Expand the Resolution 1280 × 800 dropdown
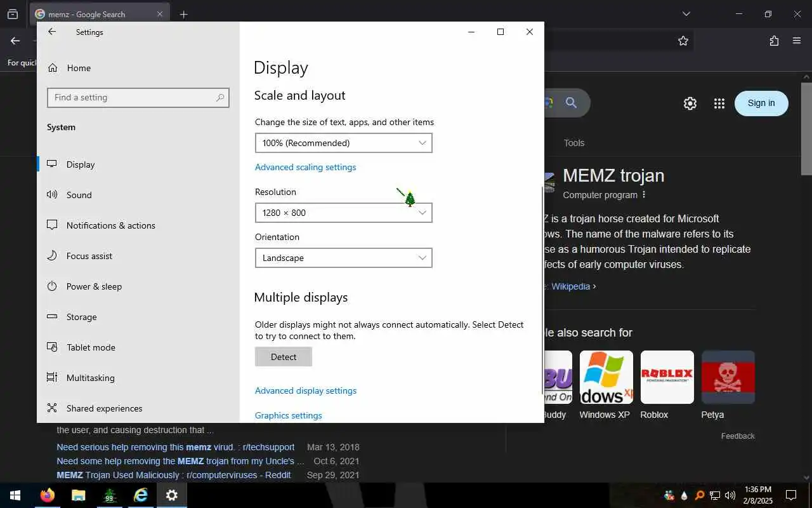 (x=344, y=213)
